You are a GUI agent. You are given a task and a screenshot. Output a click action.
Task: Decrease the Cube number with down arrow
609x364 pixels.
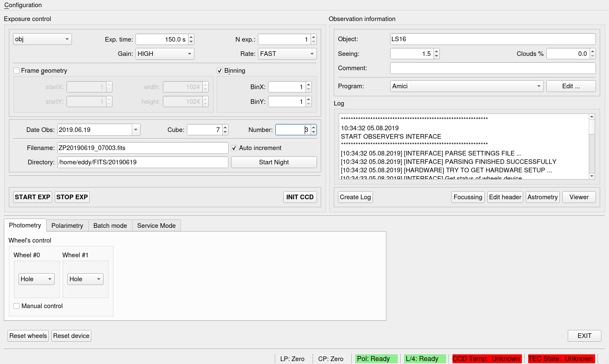[225, 132]
